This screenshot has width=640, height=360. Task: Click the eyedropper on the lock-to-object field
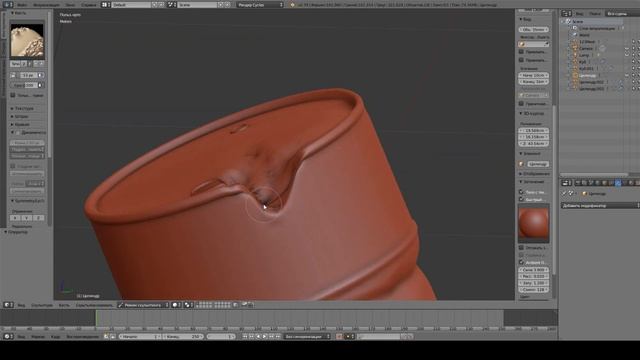coord(546,44)
